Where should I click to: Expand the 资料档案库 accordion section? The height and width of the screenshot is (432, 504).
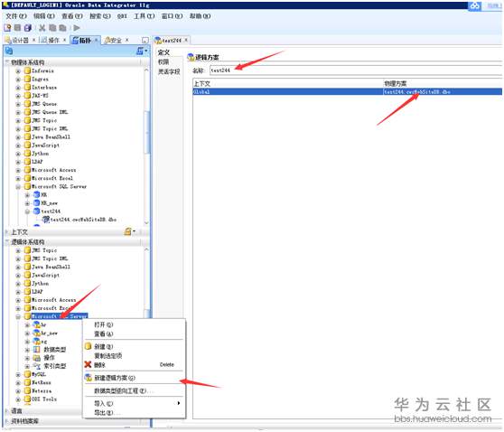click(x=7, y=421)
